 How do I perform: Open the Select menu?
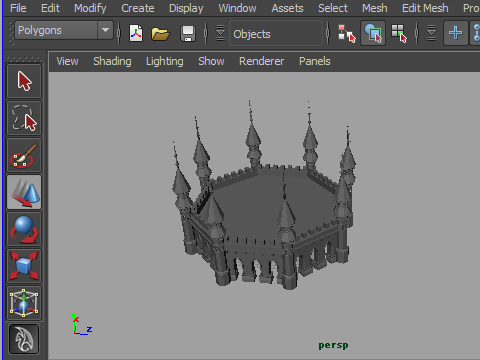point(333,8)
